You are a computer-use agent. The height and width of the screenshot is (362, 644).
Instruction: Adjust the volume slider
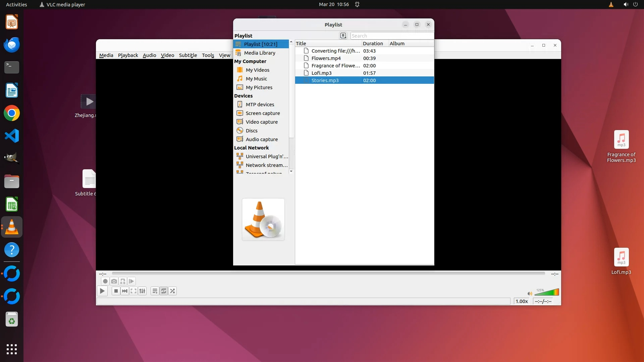[547, 292]
